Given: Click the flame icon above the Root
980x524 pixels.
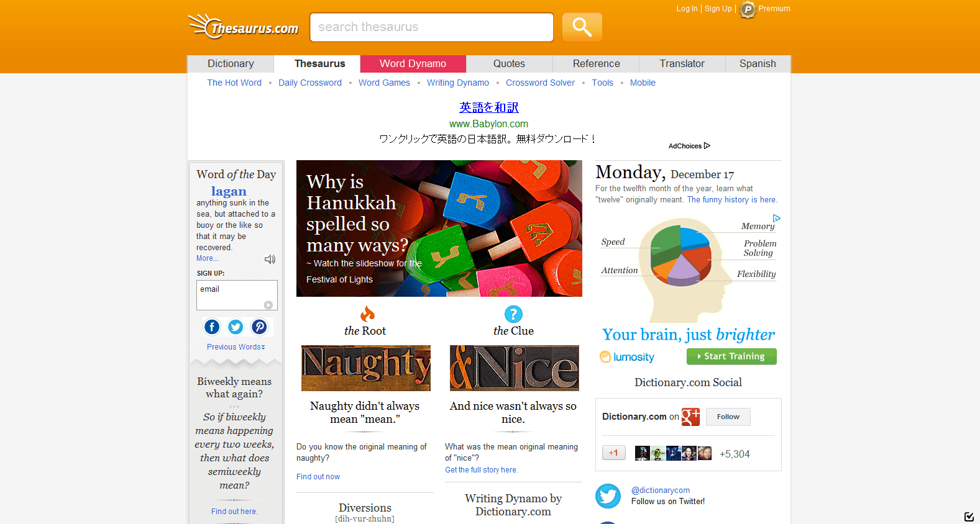Looking at the screenshot, I should coord(367,314).
